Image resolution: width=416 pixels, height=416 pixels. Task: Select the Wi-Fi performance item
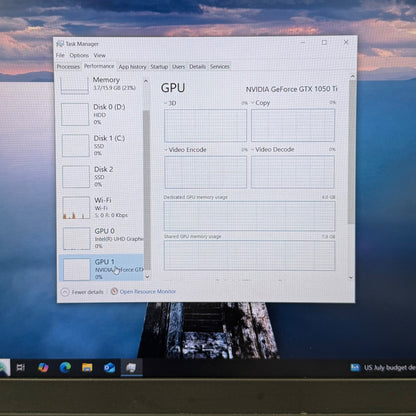pyautogui.click(x=101, y=207)
